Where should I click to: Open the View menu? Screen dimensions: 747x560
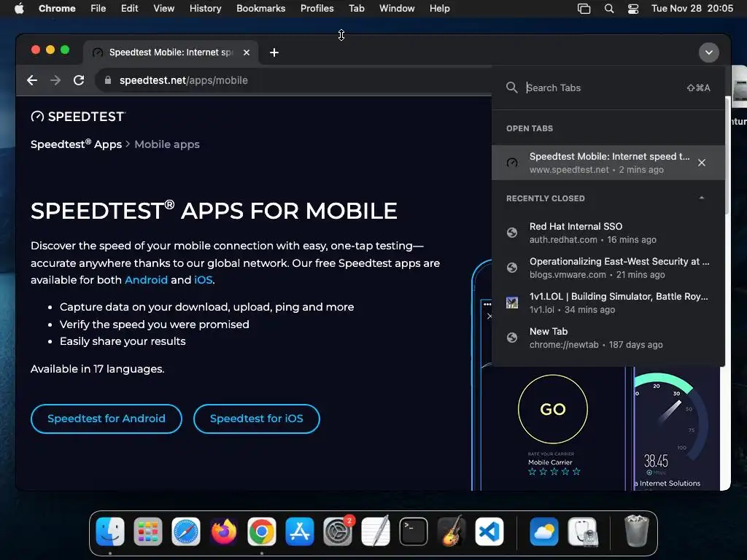(164, 9)
